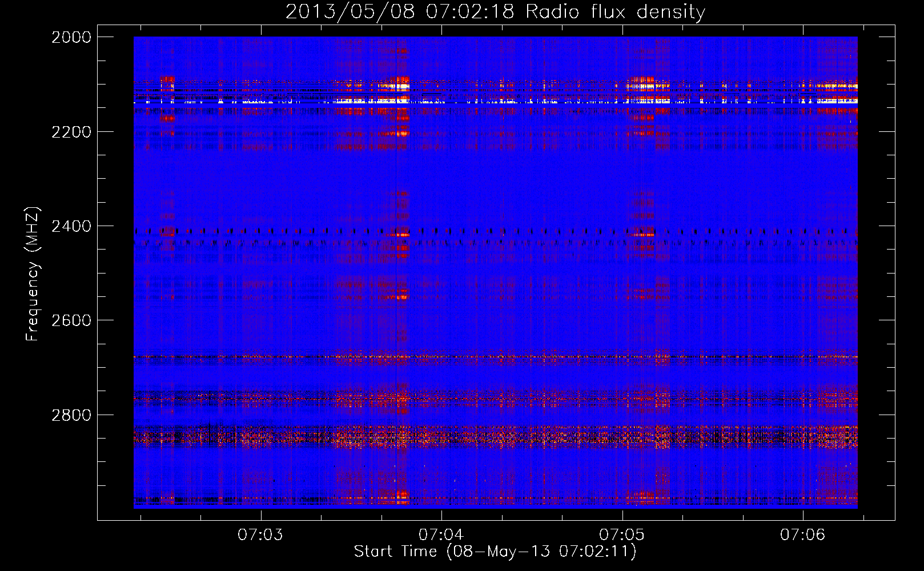This screenshot has height=571, width=924.
Task: Select the 2600 frequency axis label
Action: point(71,320)
